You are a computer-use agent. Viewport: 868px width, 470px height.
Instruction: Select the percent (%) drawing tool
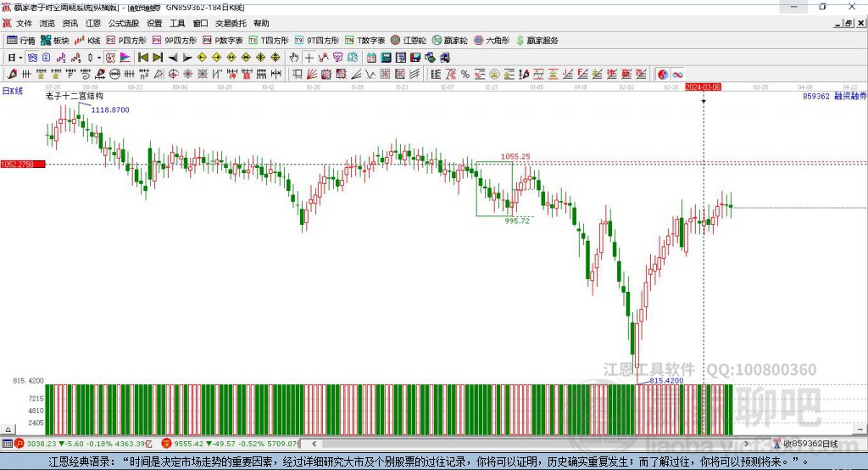[x=465, y=74]
